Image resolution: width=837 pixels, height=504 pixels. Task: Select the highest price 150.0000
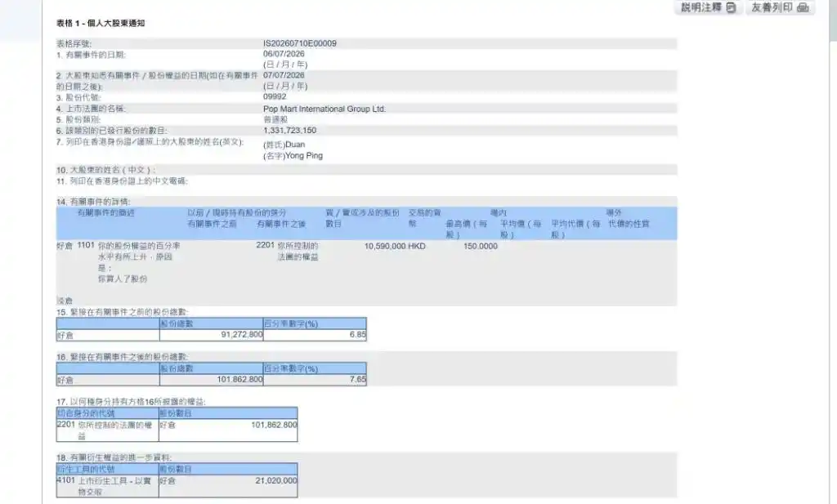(481, 246)
